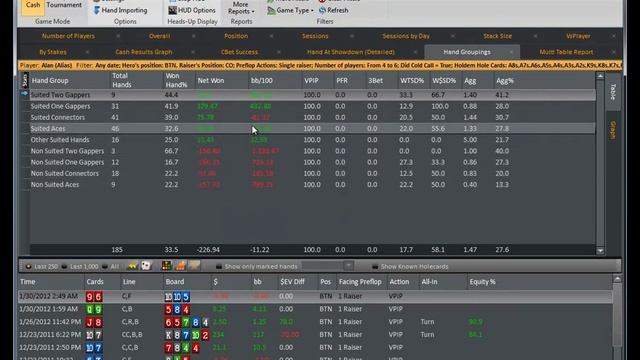640x360 pixels.
Task: Click the playing cards icon in hands toolbar
Action: 146,266
